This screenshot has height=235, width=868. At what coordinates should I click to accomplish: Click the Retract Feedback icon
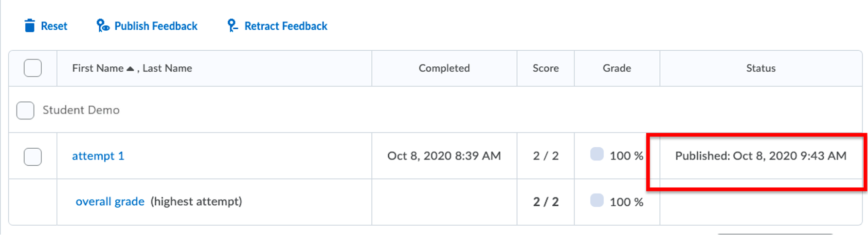click(x=232, y=26)
